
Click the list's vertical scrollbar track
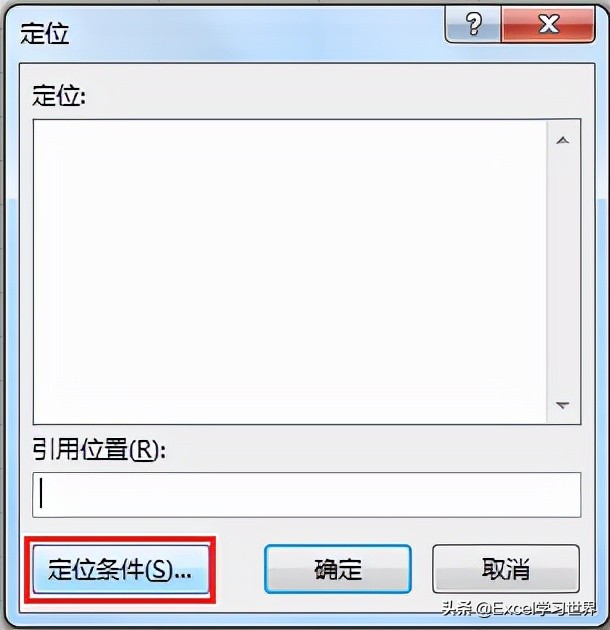[x=563, y=272]
